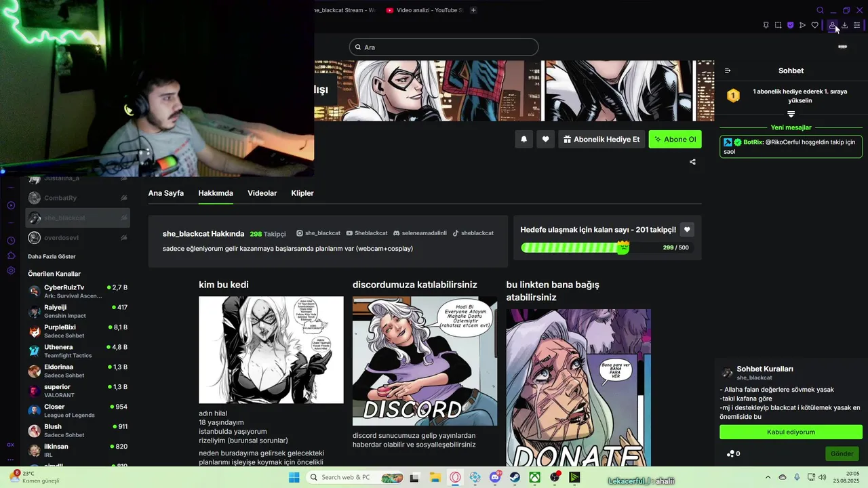
Task: Click the share icon under the Abone Ol button
Action: coord(692,162)
